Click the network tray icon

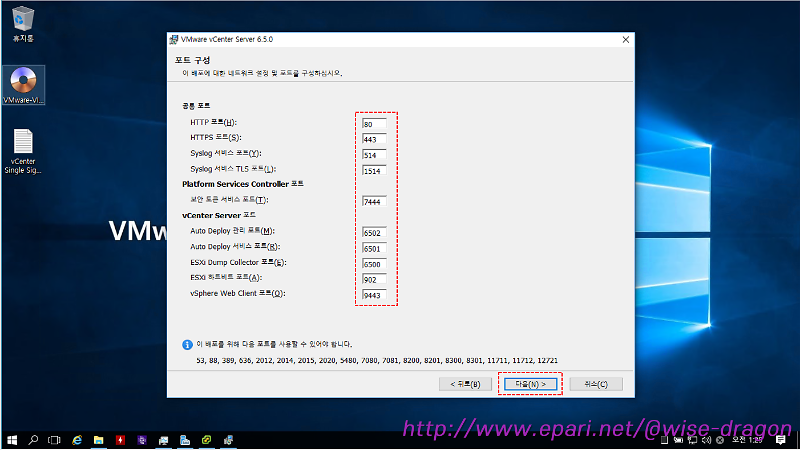(692, 440)
